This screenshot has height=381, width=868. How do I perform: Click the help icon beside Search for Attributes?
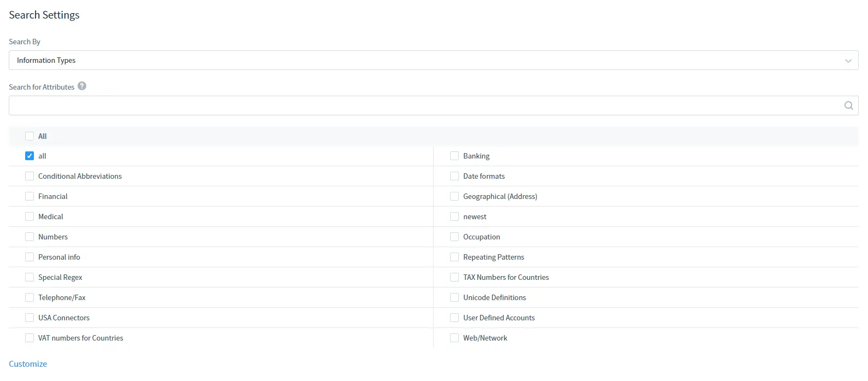point(82,86)
